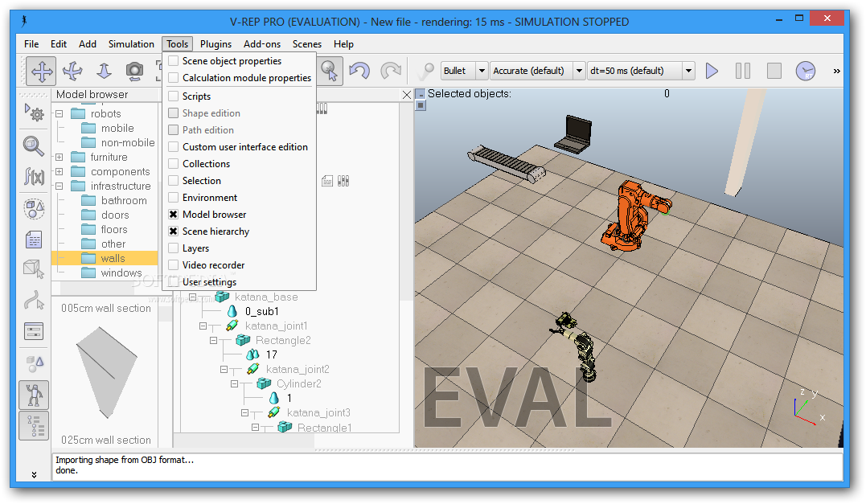Viewport: 866px width, 504px height.
Task: Show more toolbar items chevron
Action: [836, 72]
